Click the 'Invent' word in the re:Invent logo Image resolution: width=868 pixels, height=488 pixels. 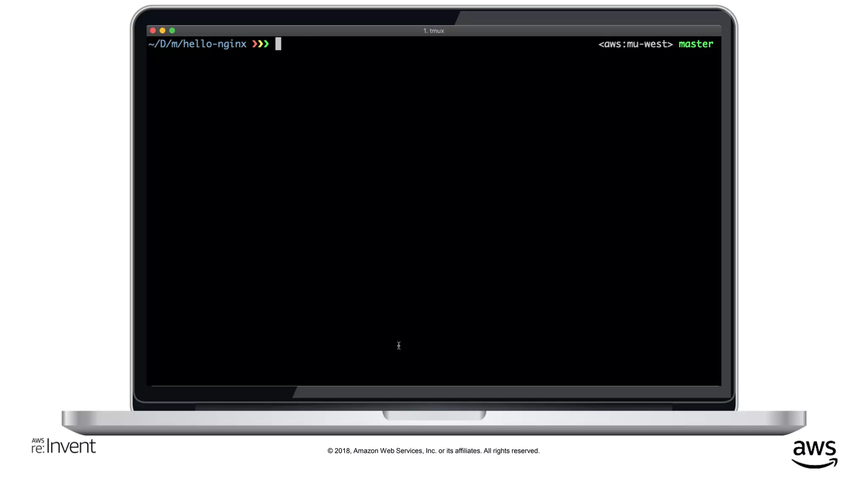point(71,446)
